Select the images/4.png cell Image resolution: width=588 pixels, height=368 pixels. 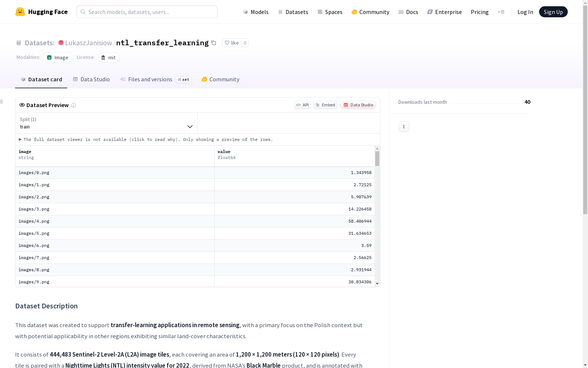point(115,221)
